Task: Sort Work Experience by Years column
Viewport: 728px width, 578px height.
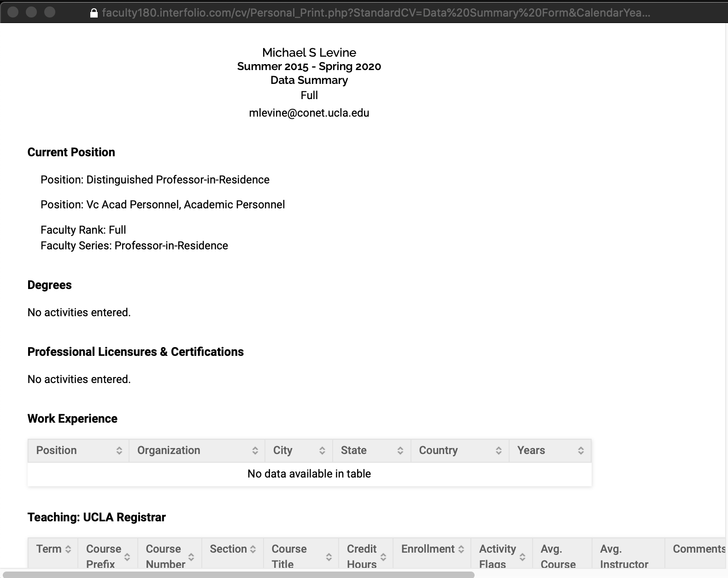Action: (x=550, y=451)
